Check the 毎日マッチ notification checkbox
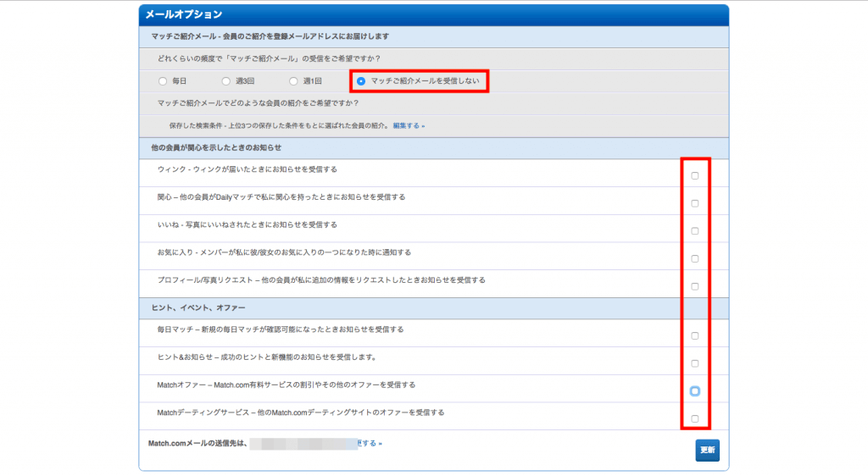This screenshot has height=476, width=868. coord(695,336)
